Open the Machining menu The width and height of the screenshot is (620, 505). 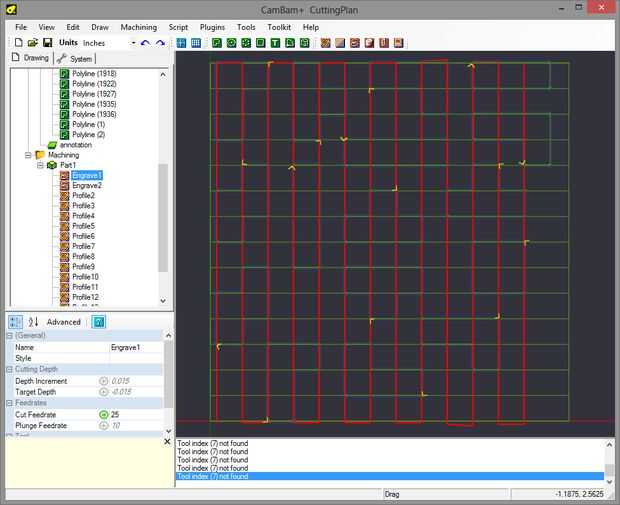pos(138,27)
